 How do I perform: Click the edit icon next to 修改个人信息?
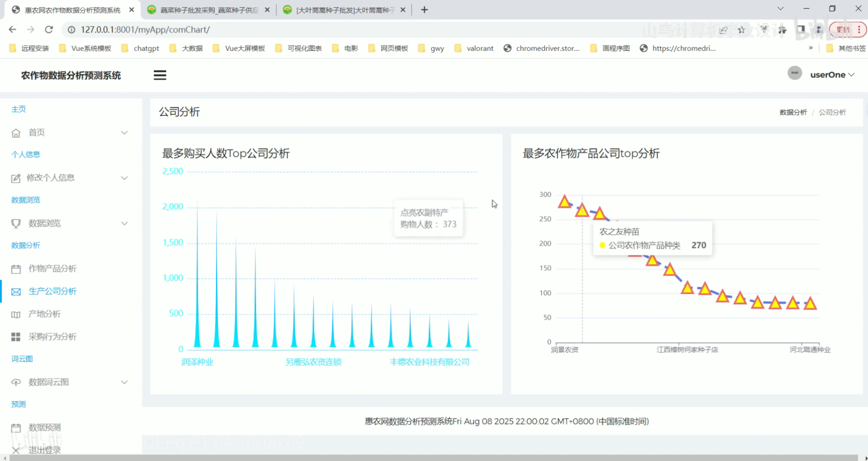pyautogui.click(x=16, y=178)
